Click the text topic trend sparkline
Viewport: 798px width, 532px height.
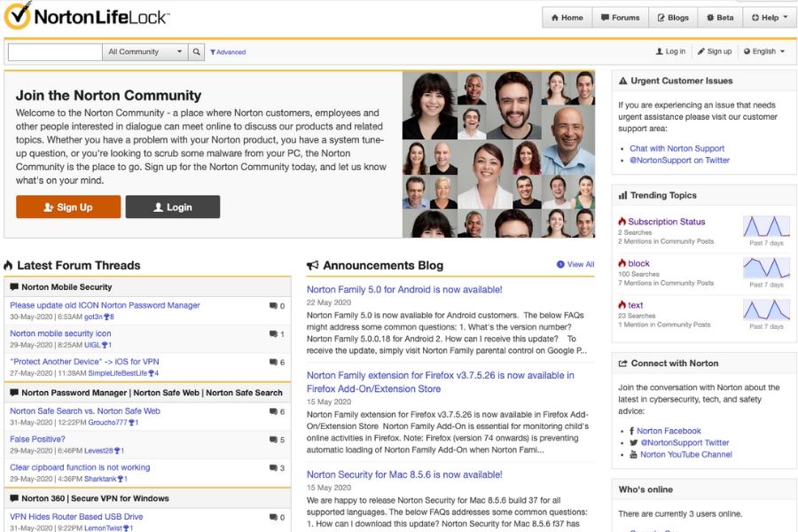point(766,310)
